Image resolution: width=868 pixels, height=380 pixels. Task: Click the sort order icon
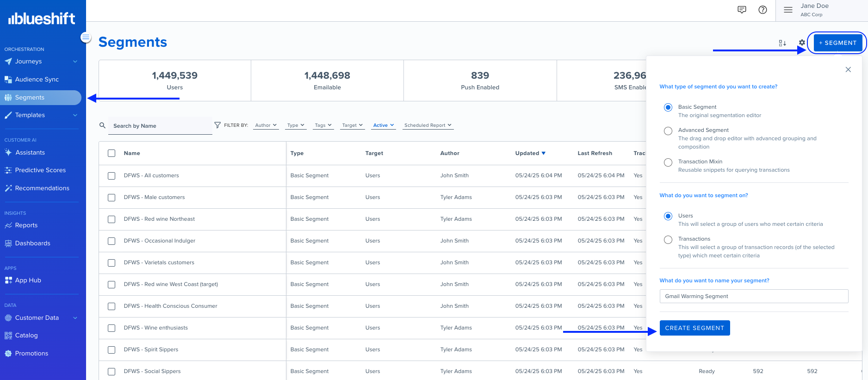click(782, 43)
